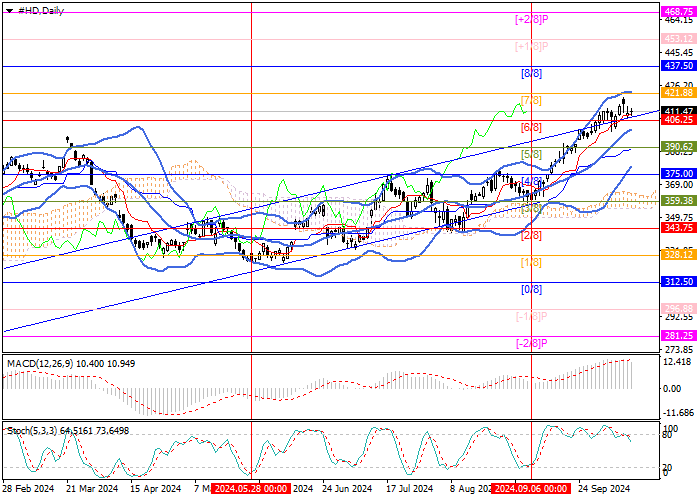Click the 21 Mar 2024 date label
Screen dimensions: 700x500
point(92,488)
